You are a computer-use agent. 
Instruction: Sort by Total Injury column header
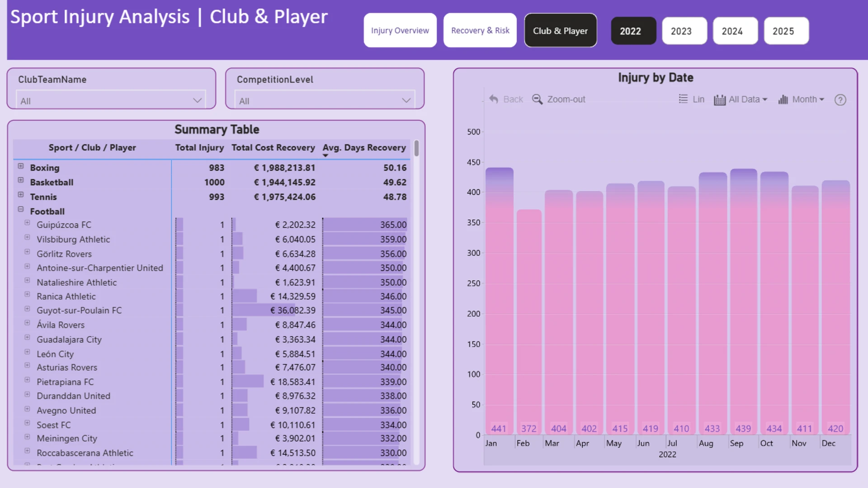199,148
